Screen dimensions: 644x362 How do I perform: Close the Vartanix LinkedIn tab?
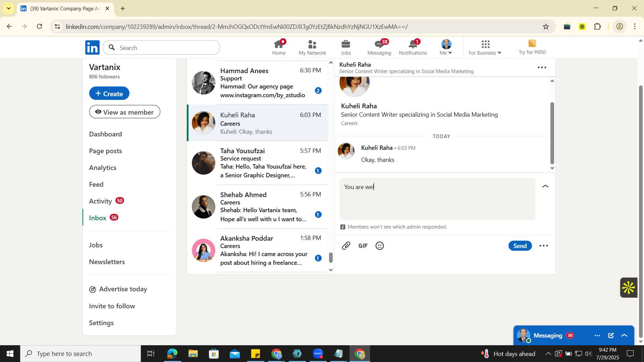point(107,8)
